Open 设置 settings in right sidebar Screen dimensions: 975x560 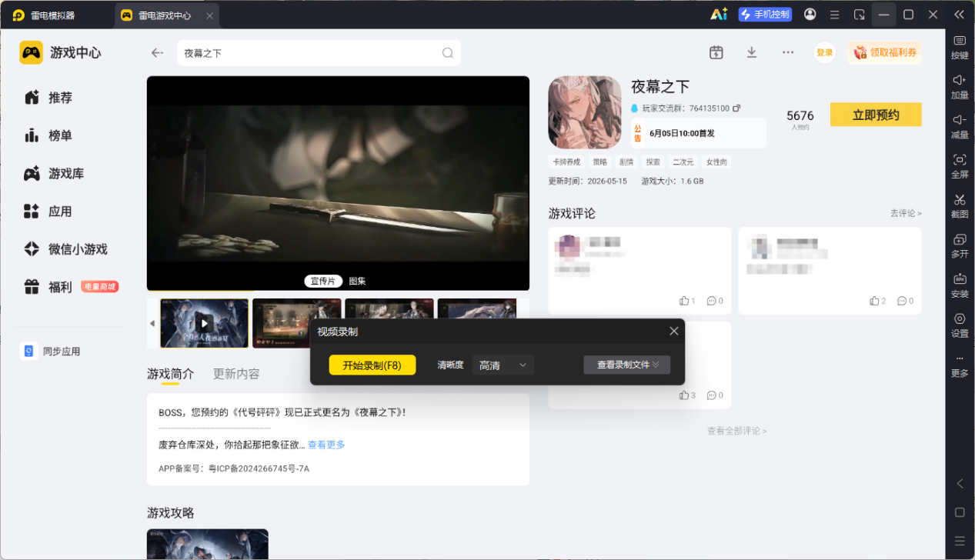pos(960,325)
